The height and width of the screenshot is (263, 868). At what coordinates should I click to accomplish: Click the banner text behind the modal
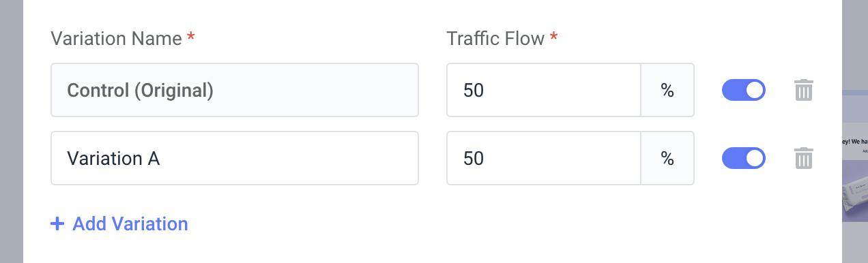coord(856,143)
